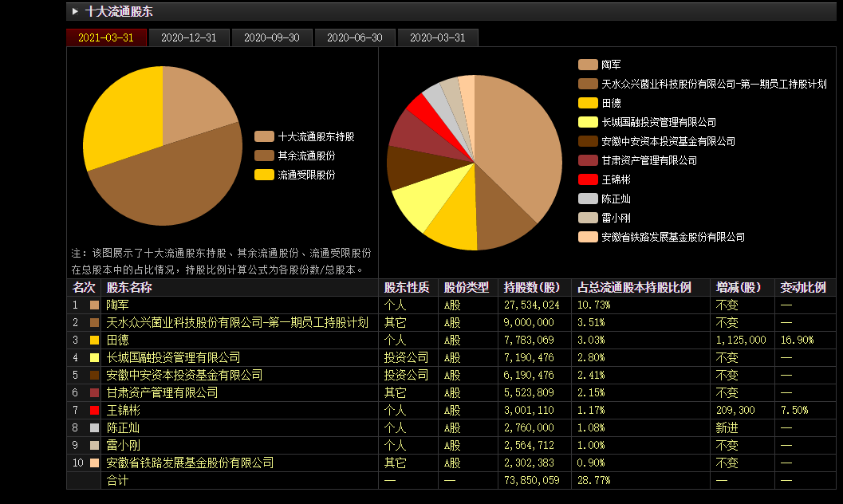View the 2020-03-31 tab
Screen dimensions: 843x504
click(x=438, y=37)
